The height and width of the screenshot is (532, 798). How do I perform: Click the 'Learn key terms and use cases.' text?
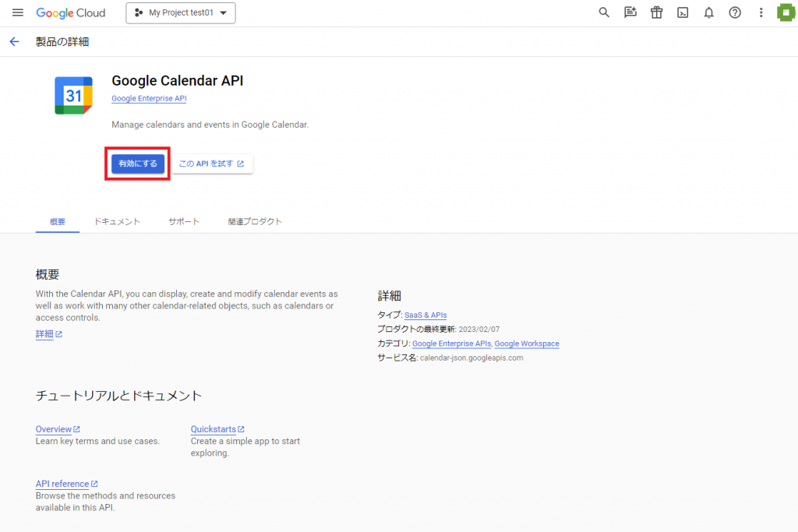97,442
